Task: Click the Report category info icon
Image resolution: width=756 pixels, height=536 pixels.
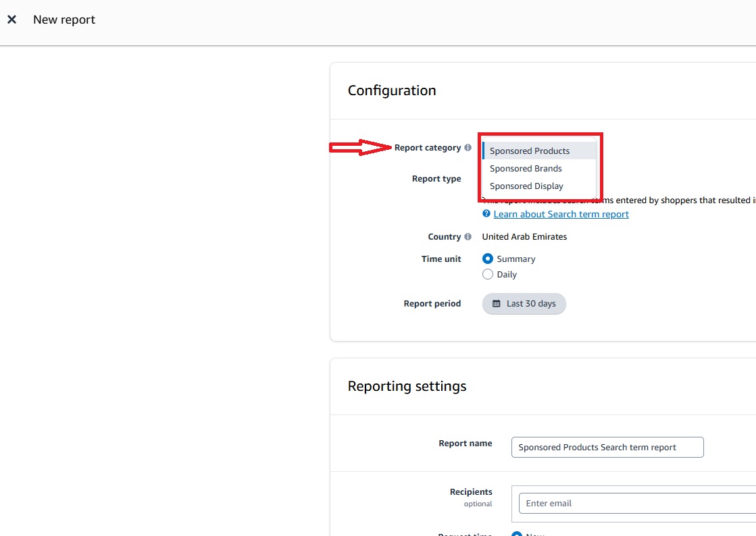Action: [468, 147]
